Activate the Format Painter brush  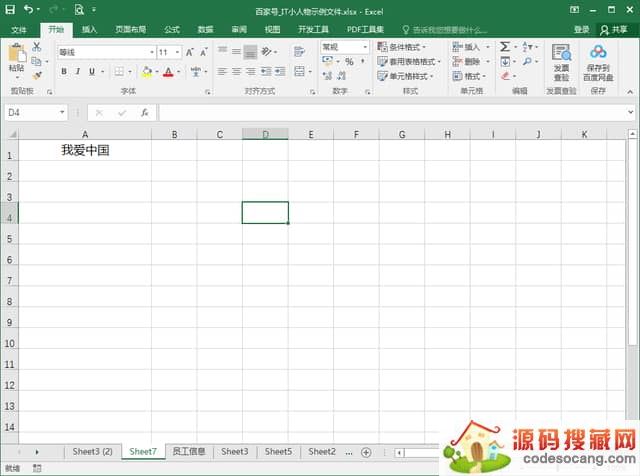point(37,76)
